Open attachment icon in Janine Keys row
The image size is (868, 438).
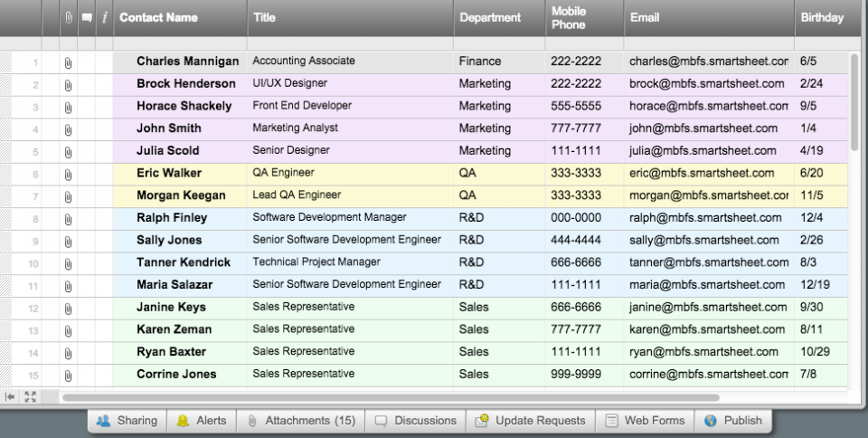pyautogui.click(x=68, y=309)
